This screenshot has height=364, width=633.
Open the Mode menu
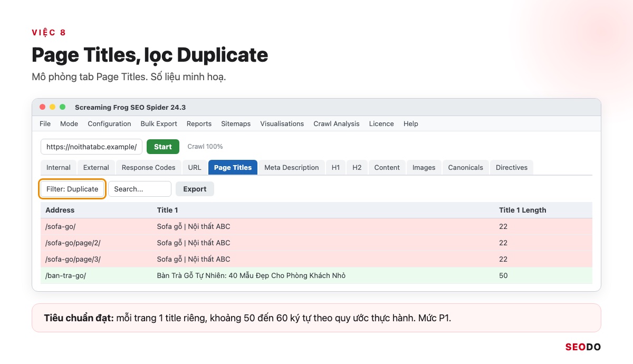point(69,123)
